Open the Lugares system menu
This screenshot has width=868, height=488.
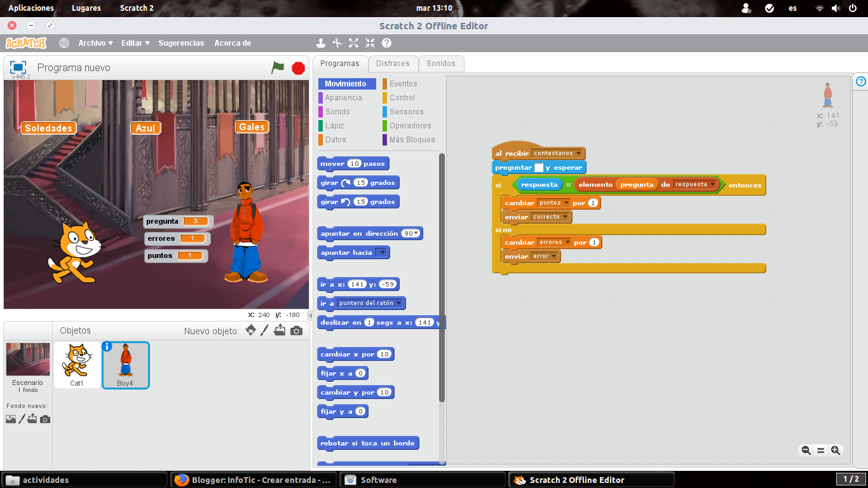pyautogui.click(x=87, y=8)
